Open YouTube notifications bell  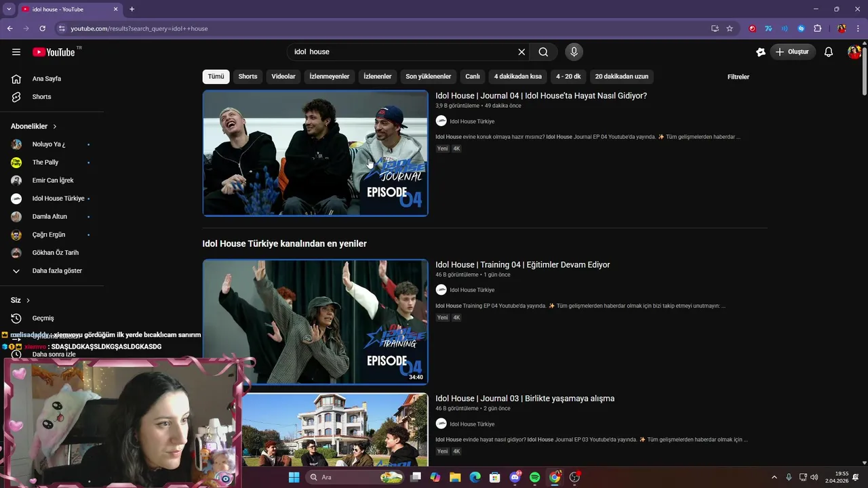829,52
